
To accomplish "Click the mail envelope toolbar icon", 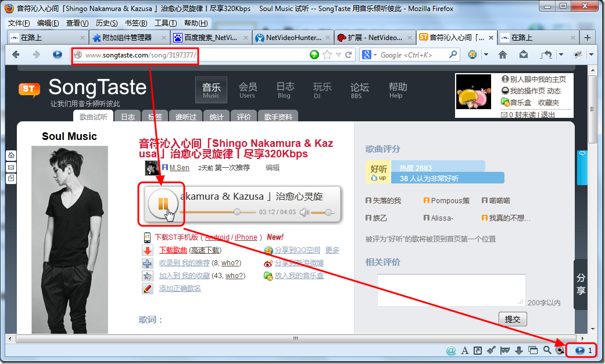I will point(524,55).
